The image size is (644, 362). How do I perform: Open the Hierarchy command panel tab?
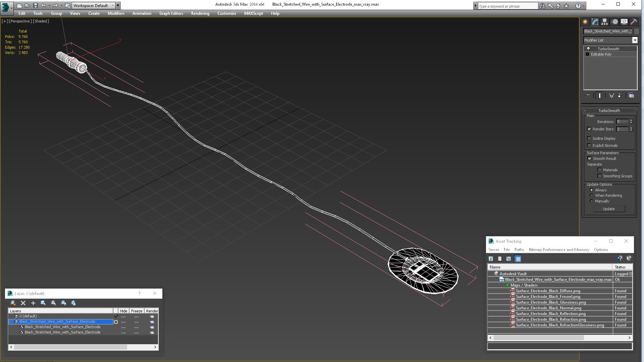(604, 22)
